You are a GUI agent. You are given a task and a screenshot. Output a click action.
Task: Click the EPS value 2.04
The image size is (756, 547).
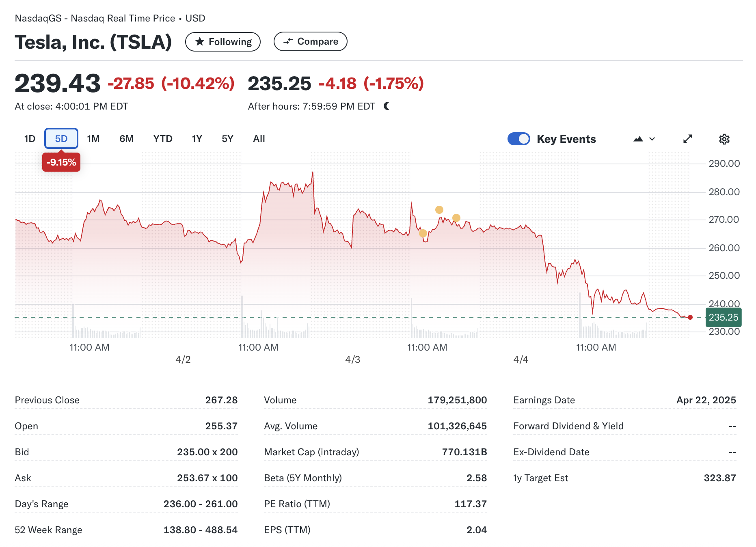477,530
